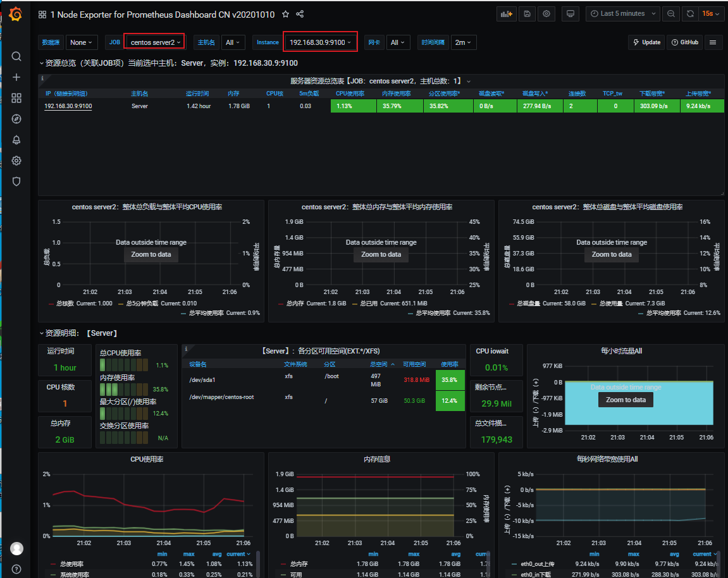Open the 192.168.30.9:9100 IP link in table
This screenshot has width=728, height=578.
tap(68, 106)
